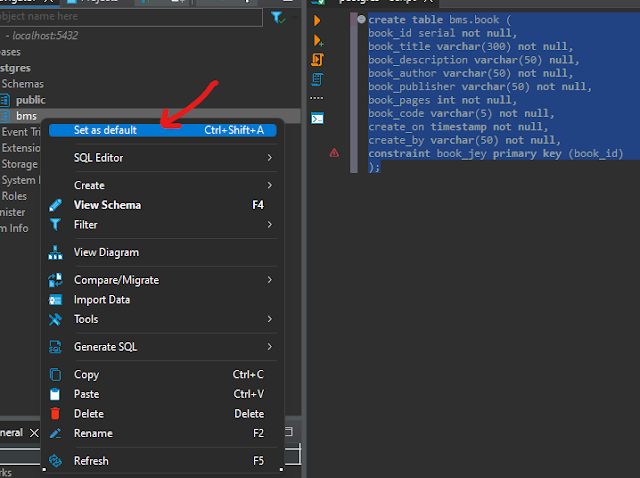Click Execute SQL in new tab icon
The height and width of the screenshot is (478, 640).
pos(317,40)
